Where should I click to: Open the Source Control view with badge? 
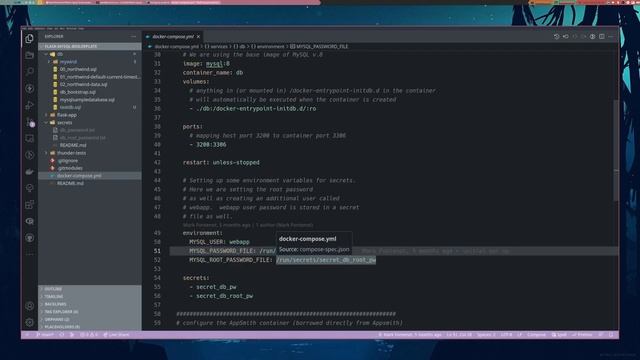point(30,122)
